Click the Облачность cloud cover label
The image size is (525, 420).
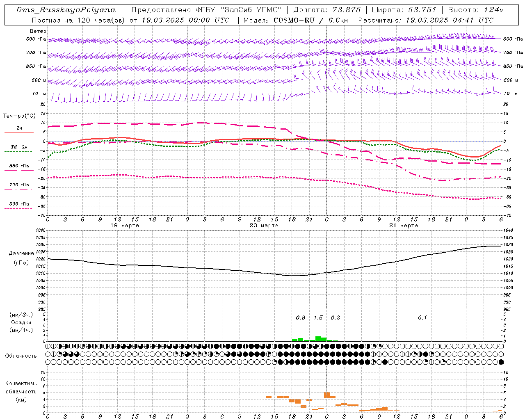[x=21, y=356]
